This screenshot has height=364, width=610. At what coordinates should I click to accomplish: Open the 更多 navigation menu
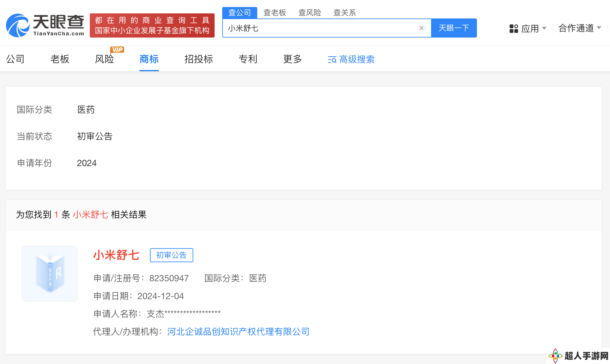click(292, 59)
